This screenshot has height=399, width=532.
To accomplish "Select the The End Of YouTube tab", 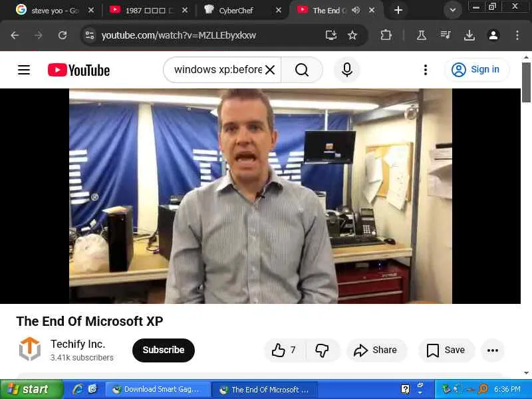I will (x=326, y=11).
